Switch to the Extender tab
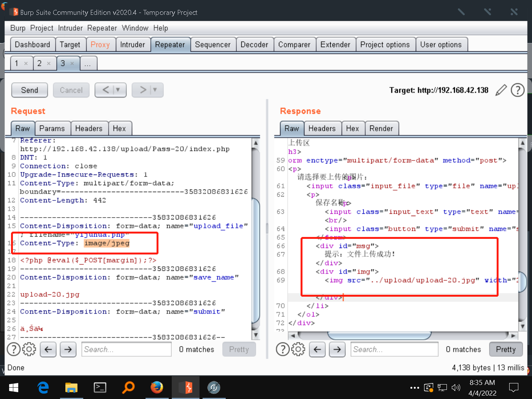The width and height of the screenshot is (532, 399). click(x=336, y=45)
